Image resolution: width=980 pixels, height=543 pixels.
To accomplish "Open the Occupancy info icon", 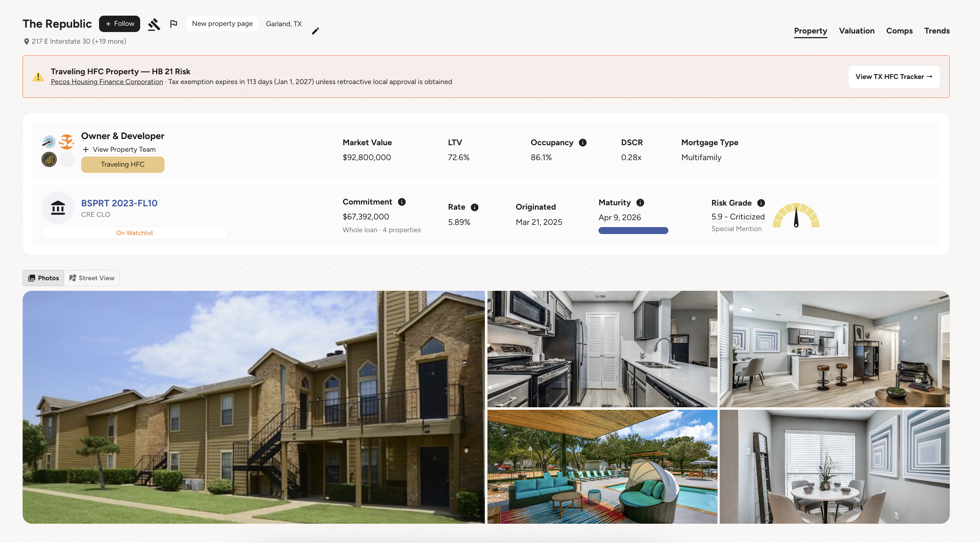I will pyautogui.click(x=582, y=143).
